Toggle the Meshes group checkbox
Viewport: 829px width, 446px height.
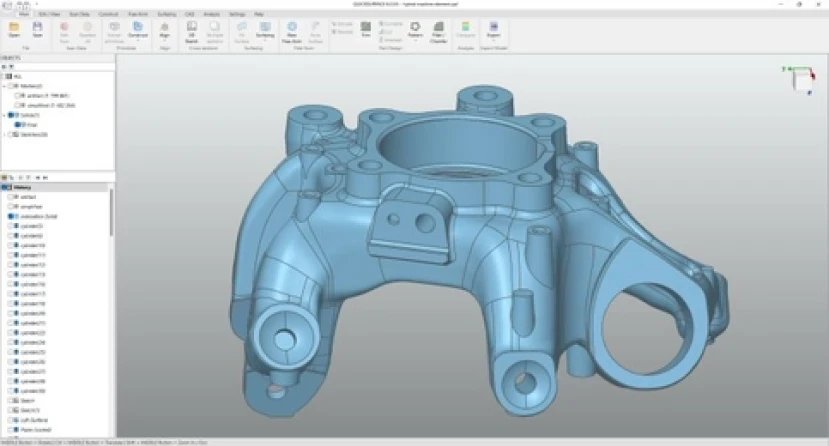(11, 86)
